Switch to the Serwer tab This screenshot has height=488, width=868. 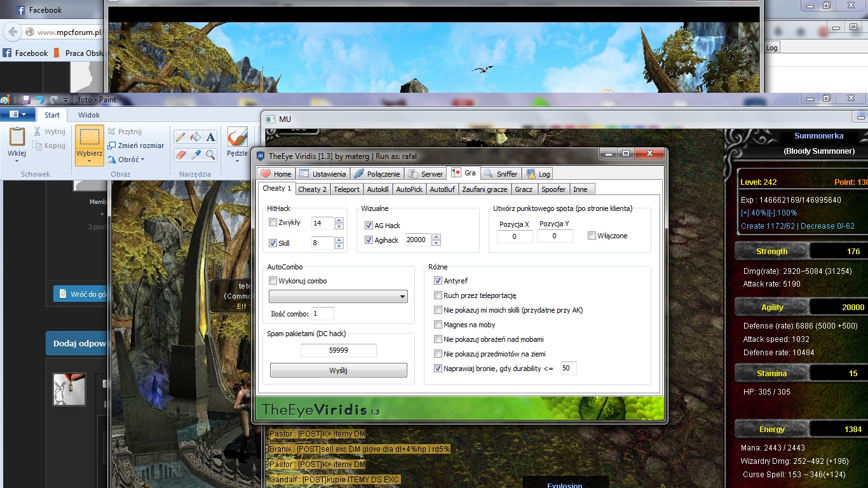[x=426, y=173]
